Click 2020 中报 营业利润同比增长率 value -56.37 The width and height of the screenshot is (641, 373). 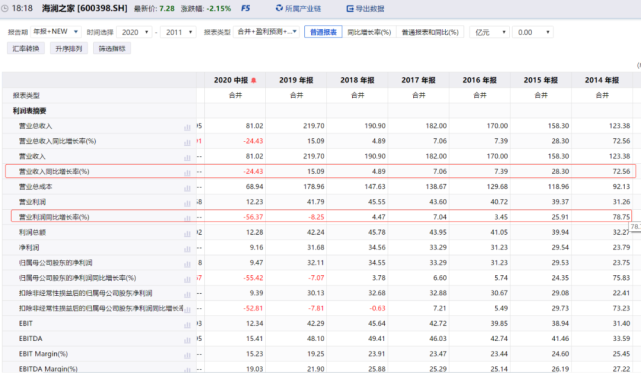pos(253,217)
